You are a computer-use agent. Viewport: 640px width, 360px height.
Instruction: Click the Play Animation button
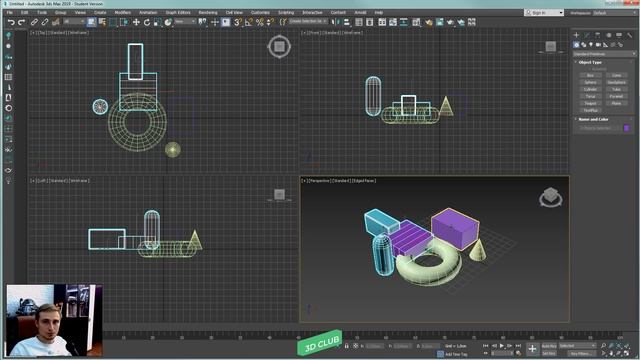[x=502, y=346]
